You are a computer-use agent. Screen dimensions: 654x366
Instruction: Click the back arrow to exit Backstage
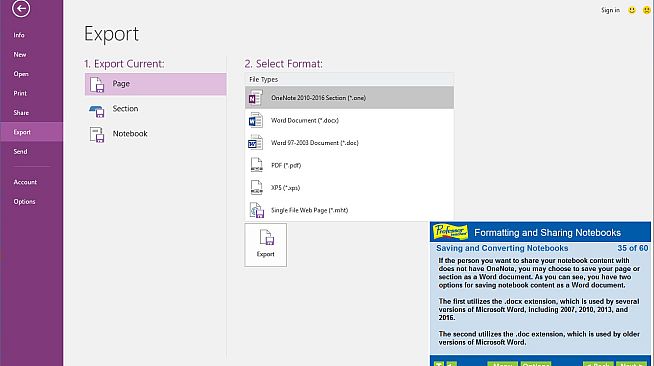[21, 8]
